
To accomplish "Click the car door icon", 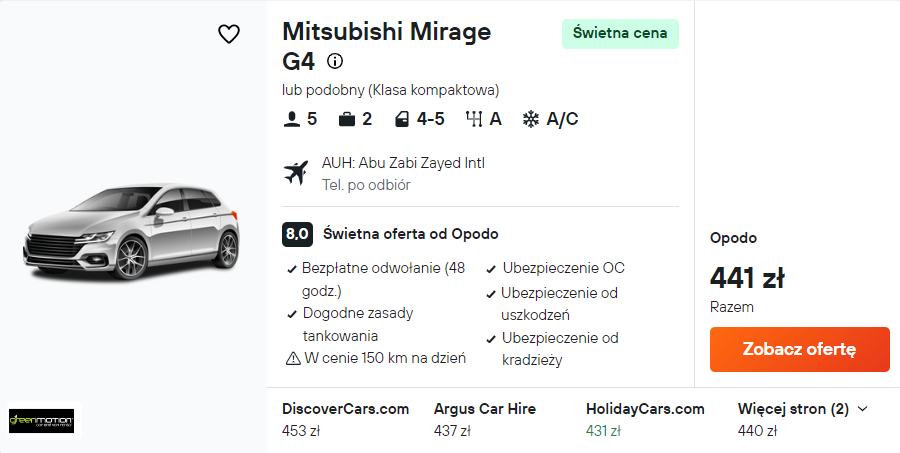I will 401,119.
